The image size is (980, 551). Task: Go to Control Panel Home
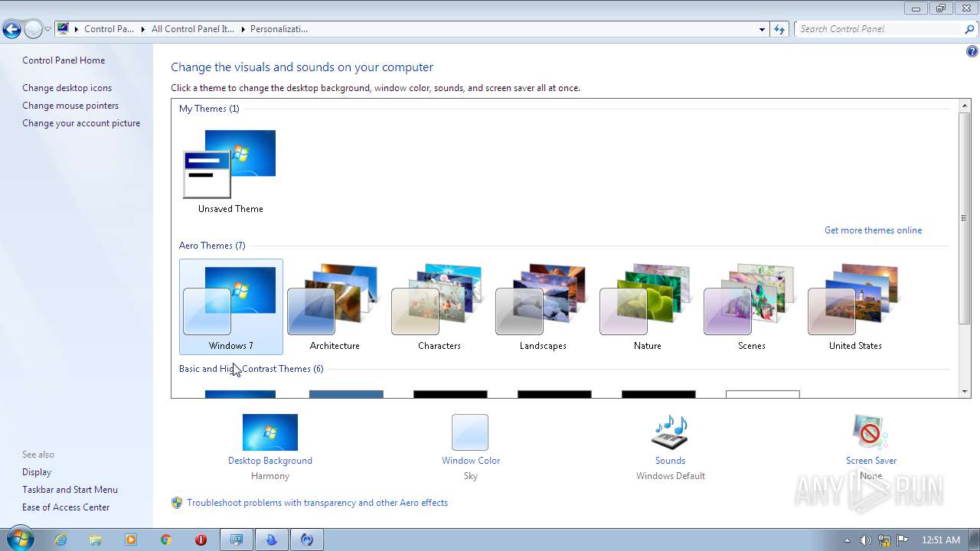64,60
